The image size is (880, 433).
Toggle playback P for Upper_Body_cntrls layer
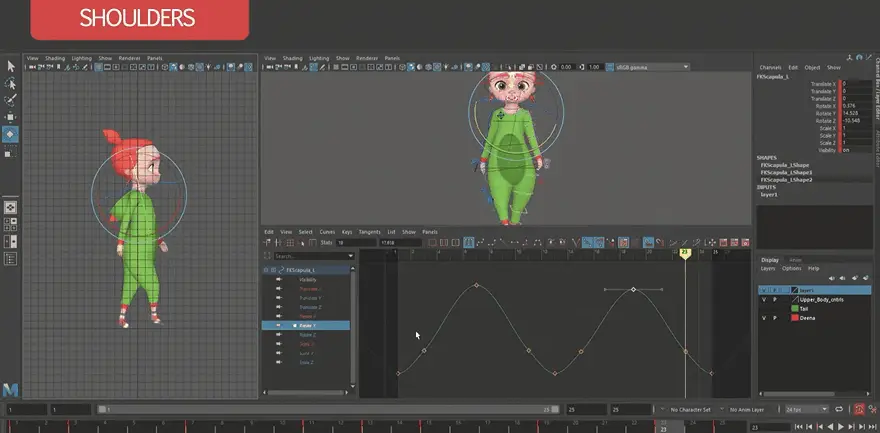(775, 299)
